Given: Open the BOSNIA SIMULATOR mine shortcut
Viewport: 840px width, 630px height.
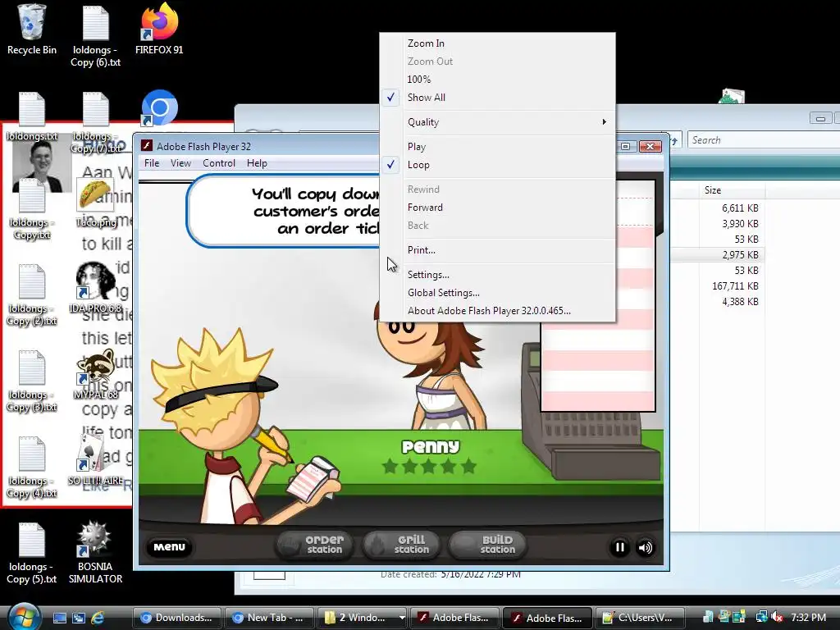Looking at the screenshot, I should (x=95, y=552).
